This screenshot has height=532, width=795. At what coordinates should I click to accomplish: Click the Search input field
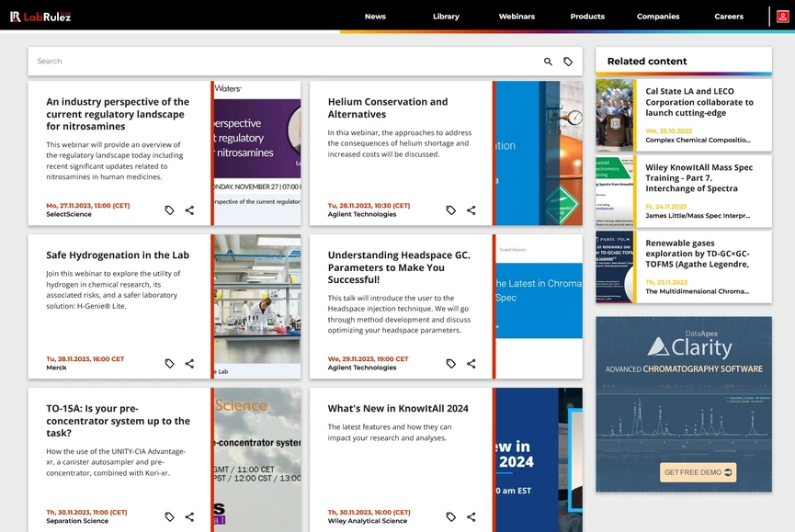pos(284,62)
